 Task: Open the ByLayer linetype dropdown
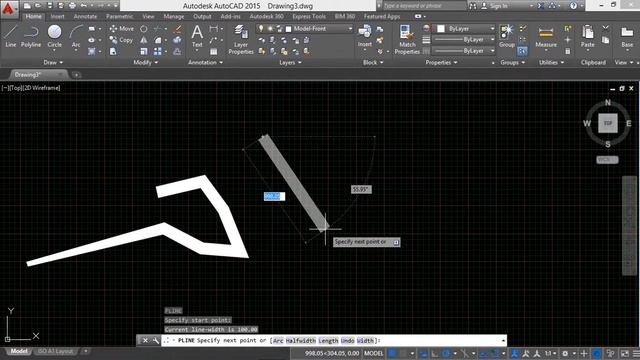(464, 51)
